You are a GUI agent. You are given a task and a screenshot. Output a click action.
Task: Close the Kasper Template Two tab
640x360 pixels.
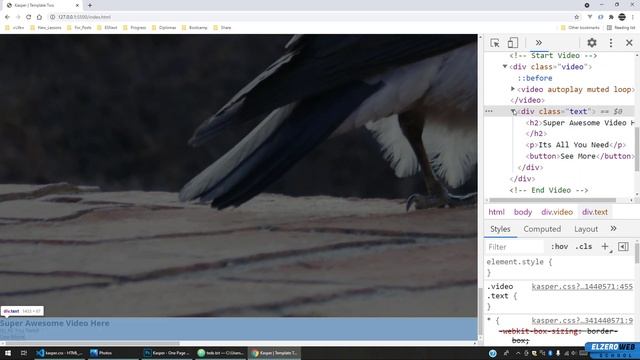pyautogui.click(x=77, y=5)
